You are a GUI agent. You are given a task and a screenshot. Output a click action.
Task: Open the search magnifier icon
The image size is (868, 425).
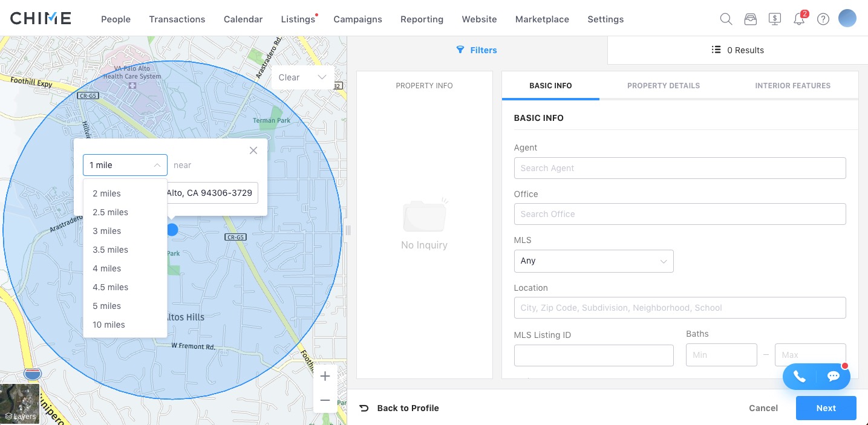pos(726,19)
